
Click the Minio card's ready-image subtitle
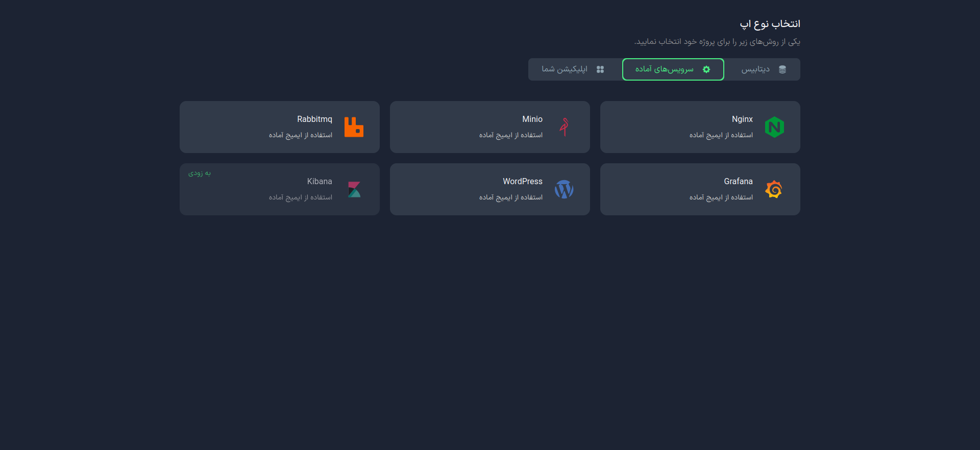point(511,135)
